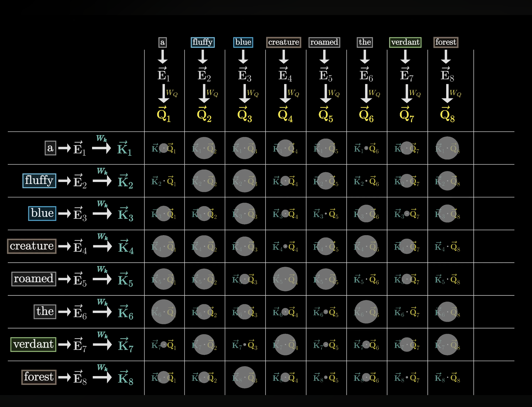Click the W_Q label above Q2
This screenshot has height=407, width=532.
pos(212,93)
